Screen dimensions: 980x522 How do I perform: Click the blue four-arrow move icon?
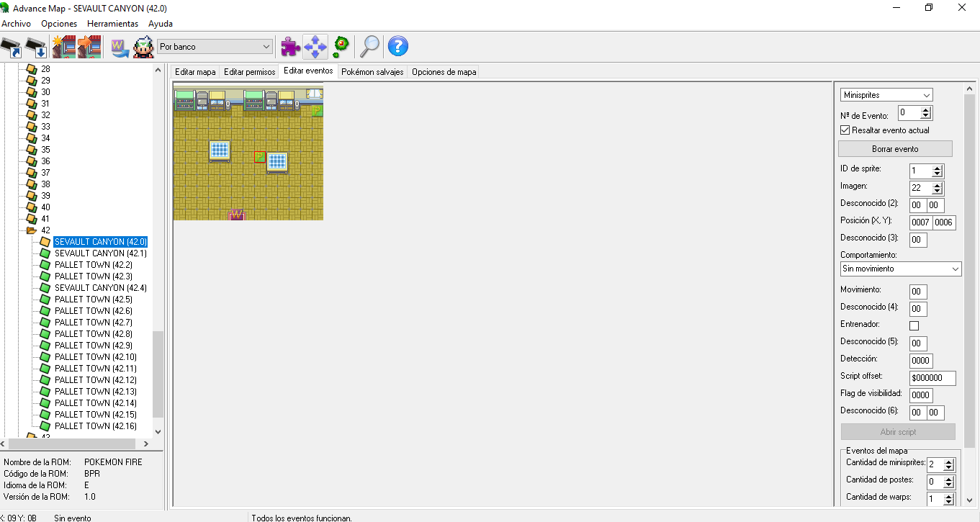pos(315,47)
